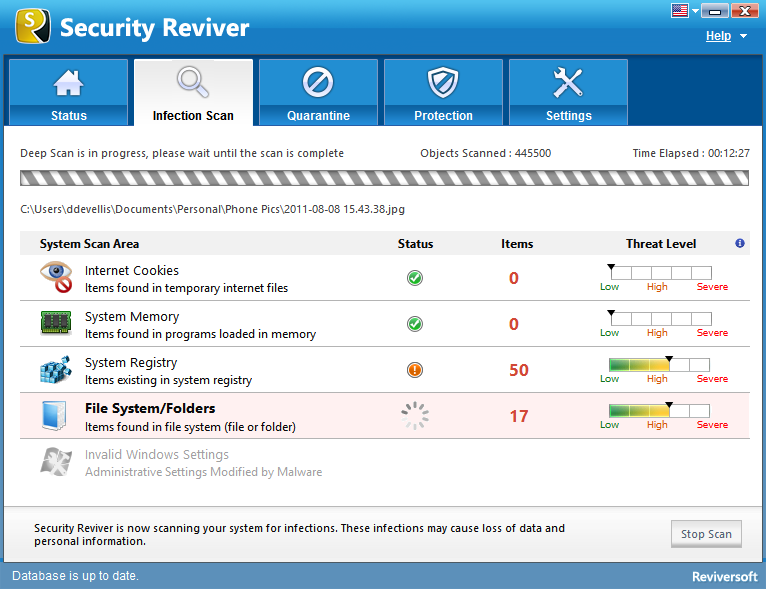Click the Internet Cookies threat level meter

click(661, 272)
